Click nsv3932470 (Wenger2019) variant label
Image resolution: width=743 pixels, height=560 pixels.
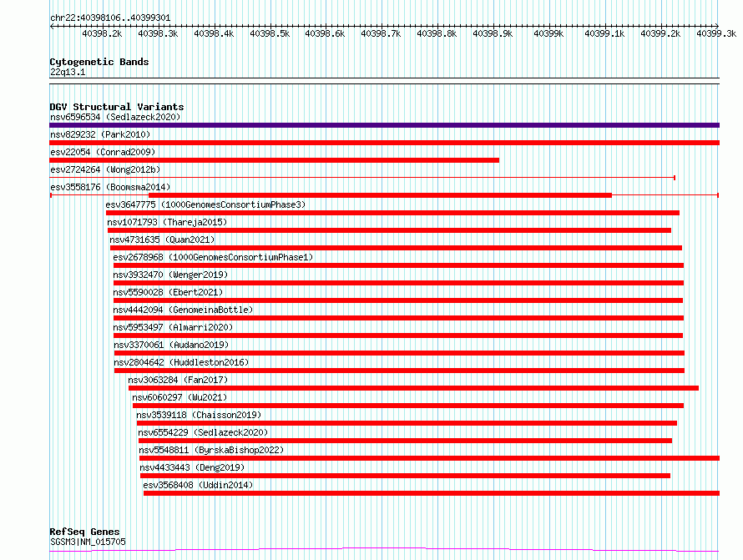pyautogui.click(x=170, y=275)
